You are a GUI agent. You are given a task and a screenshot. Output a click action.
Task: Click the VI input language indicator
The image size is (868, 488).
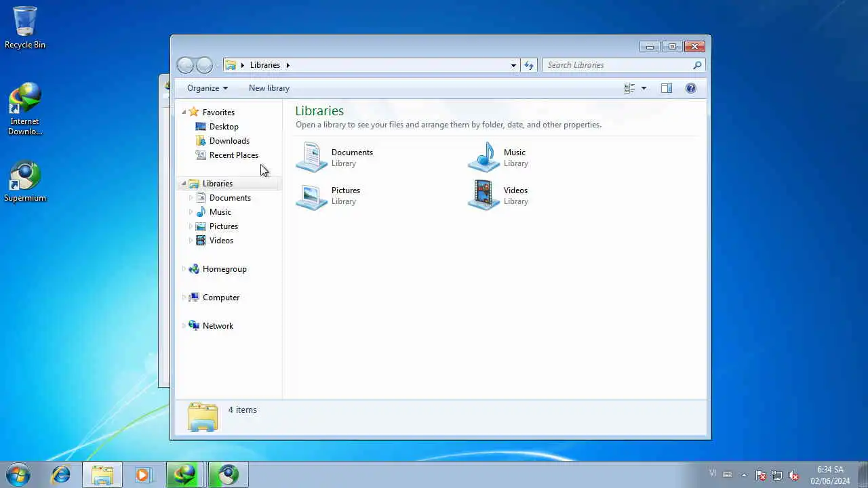tap(713, 473)
